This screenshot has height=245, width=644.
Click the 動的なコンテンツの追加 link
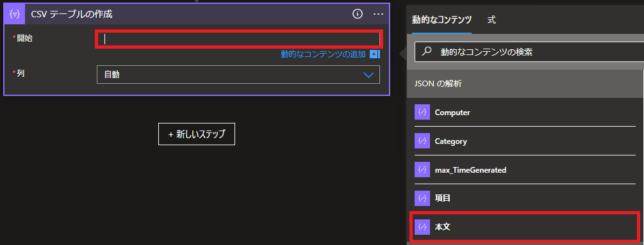coord(323,54)
